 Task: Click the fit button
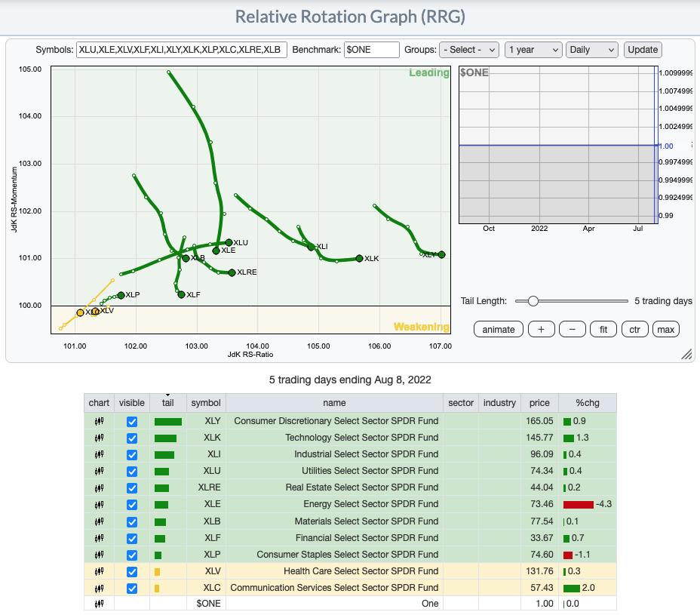click(603, 330)
